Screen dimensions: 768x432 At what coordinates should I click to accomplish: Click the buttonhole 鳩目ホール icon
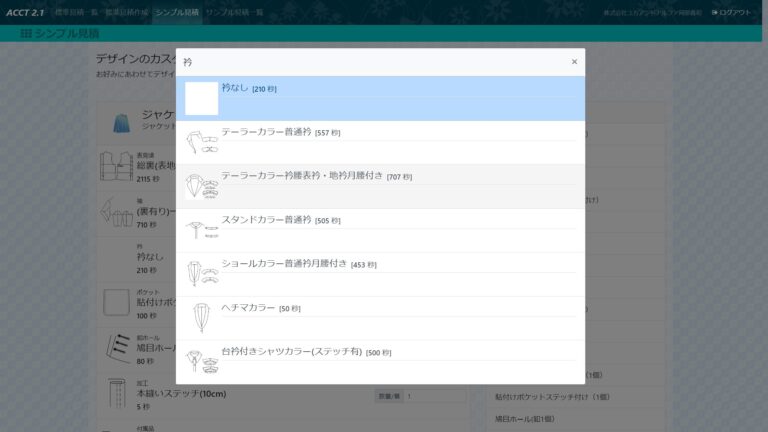point(118,348)
